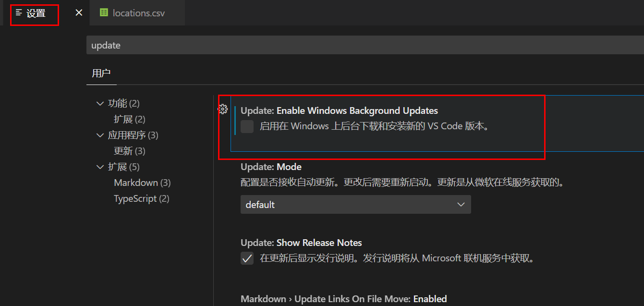Click the settings search box containing update
The width and height of the screenshot is (644, 306).
365,45
